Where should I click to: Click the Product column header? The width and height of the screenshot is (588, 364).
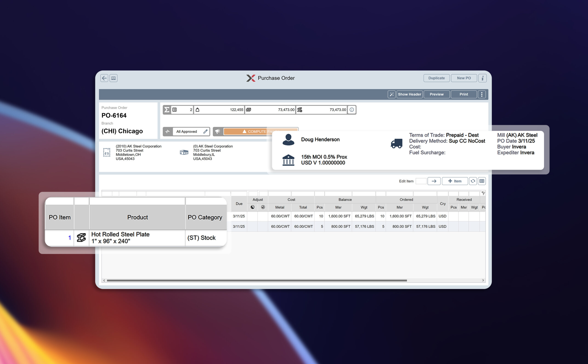pos(137,217)
